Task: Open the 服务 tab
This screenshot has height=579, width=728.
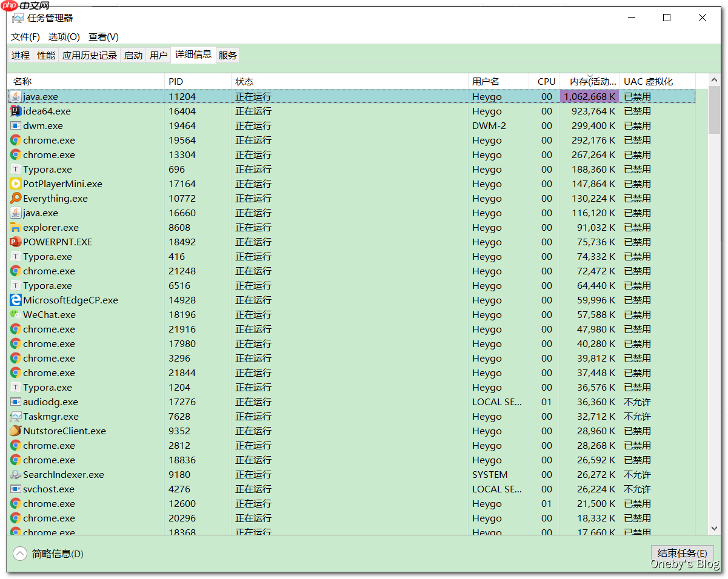Action: (227, 55)
